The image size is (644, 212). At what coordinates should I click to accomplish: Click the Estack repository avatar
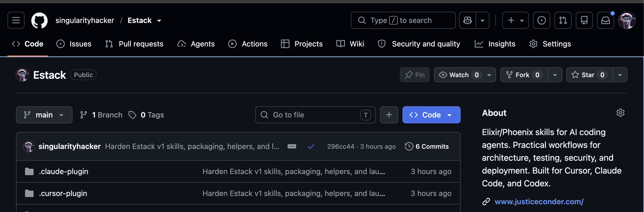[x=22, y=75]
